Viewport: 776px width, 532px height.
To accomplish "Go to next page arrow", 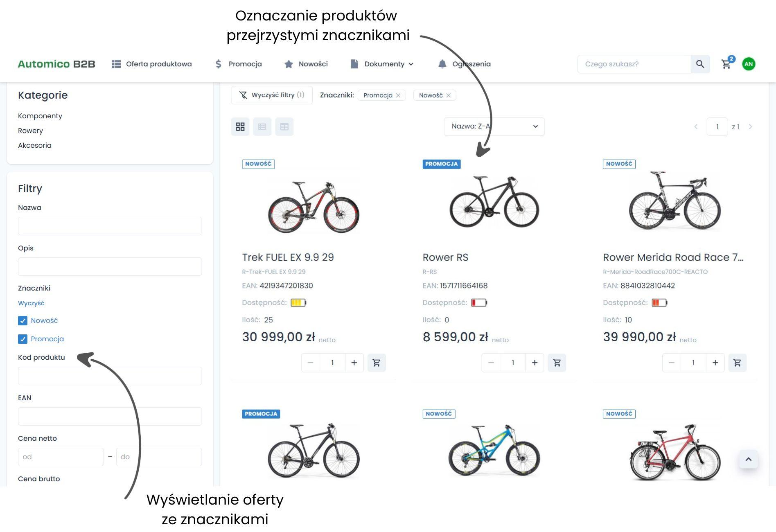I will 750,127.
